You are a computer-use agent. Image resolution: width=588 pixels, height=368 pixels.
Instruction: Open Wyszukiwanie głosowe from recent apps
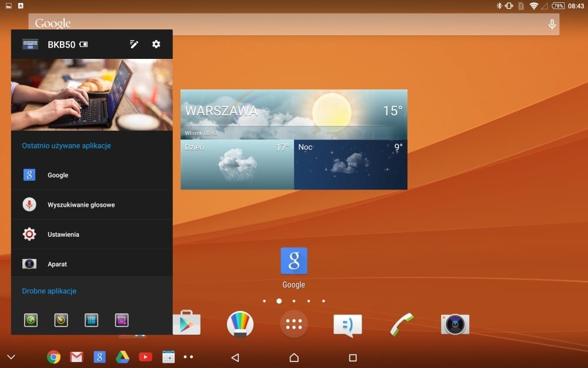(92, 205)
